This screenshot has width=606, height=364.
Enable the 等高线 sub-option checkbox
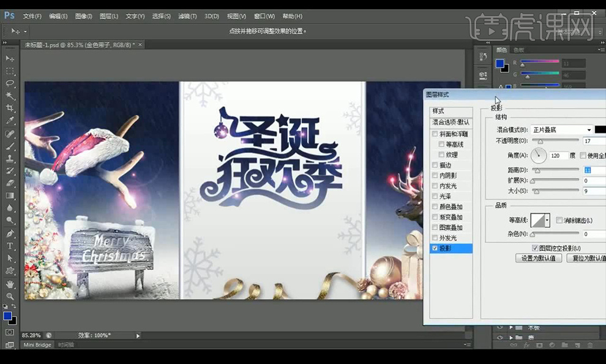pyautogui.click(x=441, y=144)
